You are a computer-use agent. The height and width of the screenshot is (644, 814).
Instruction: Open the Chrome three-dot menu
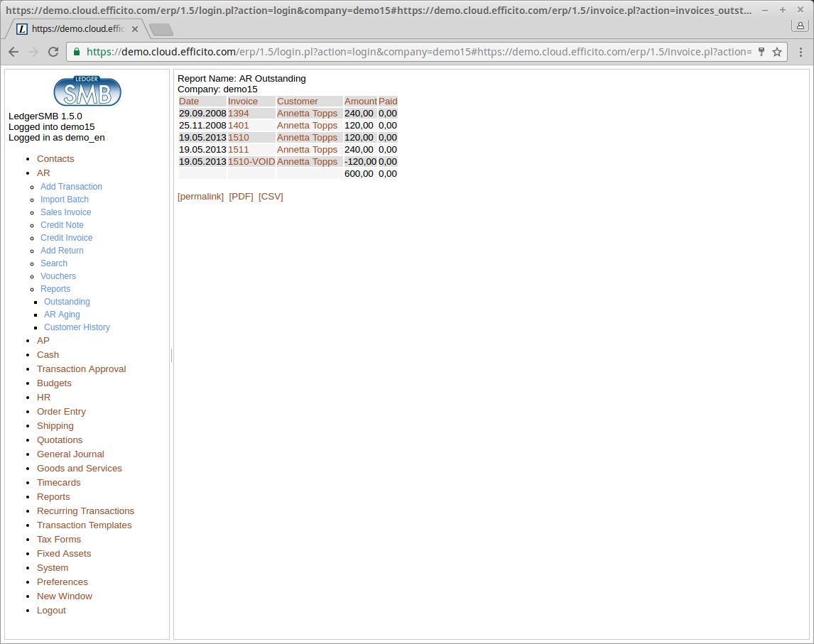(x=801, y=52)
